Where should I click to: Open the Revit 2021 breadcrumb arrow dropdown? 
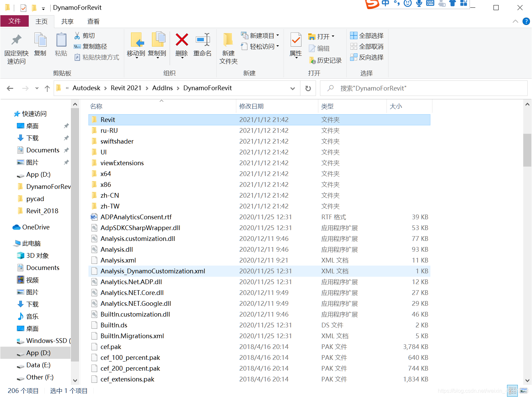click(x=147, y=88)
